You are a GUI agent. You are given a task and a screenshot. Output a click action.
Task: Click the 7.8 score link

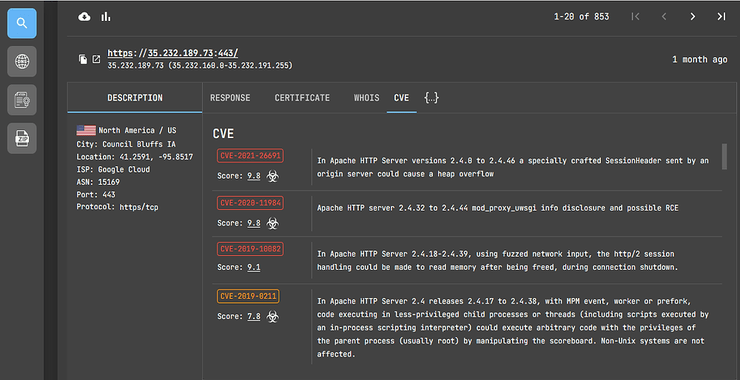254,316
